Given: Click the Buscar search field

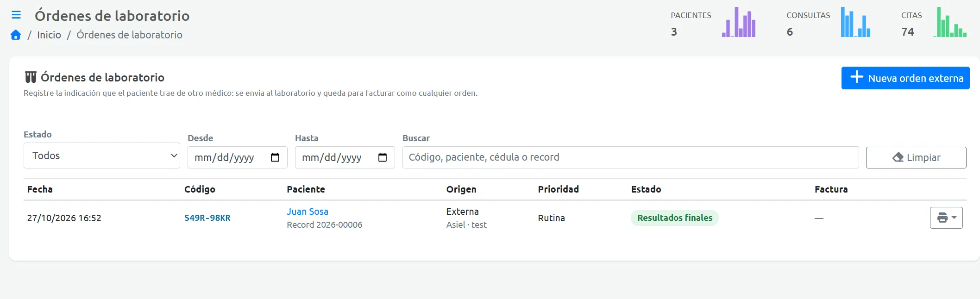Looking at the screenshot, I should point(631,157).
